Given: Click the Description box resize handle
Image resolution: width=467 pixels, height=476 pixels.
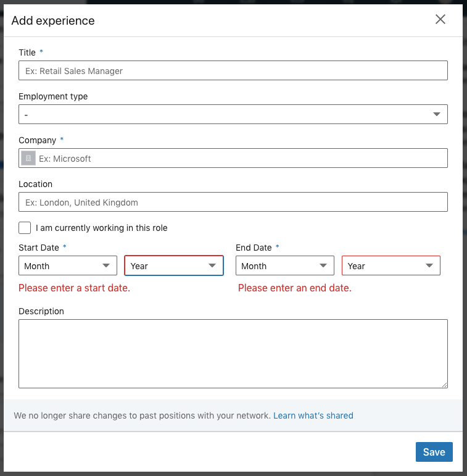Looking at the screenshot, I should pyautogui.click(x=444, y=385).
